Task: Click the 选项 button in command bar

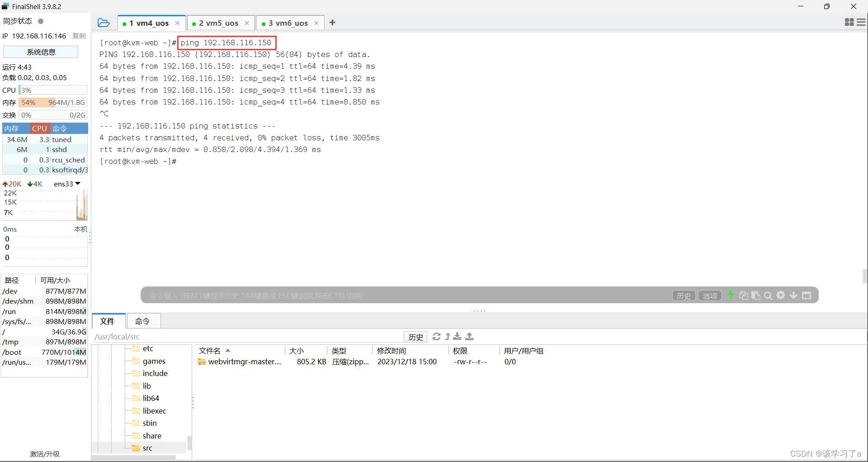Action: pyautogui.click(x=710, y=295)
